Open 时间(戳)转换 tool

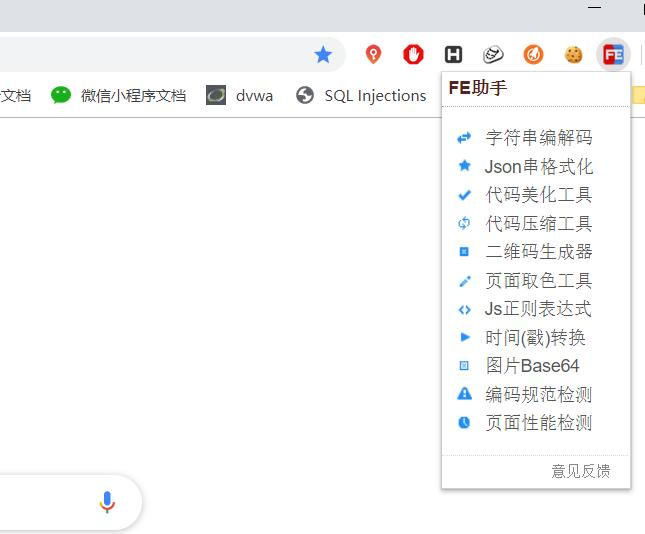(x=536, y=337)
